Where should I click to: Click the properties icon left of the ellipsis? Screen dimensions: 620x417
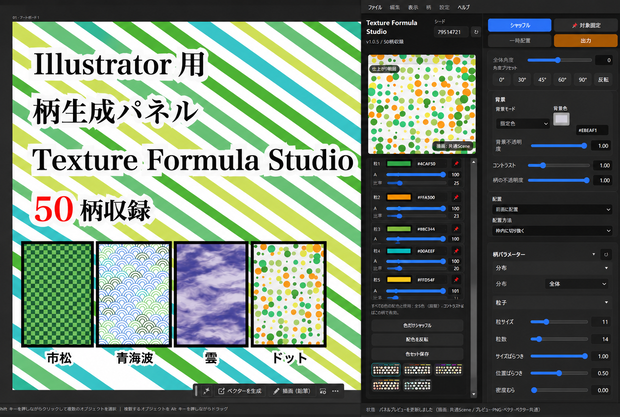pos(323,391)
